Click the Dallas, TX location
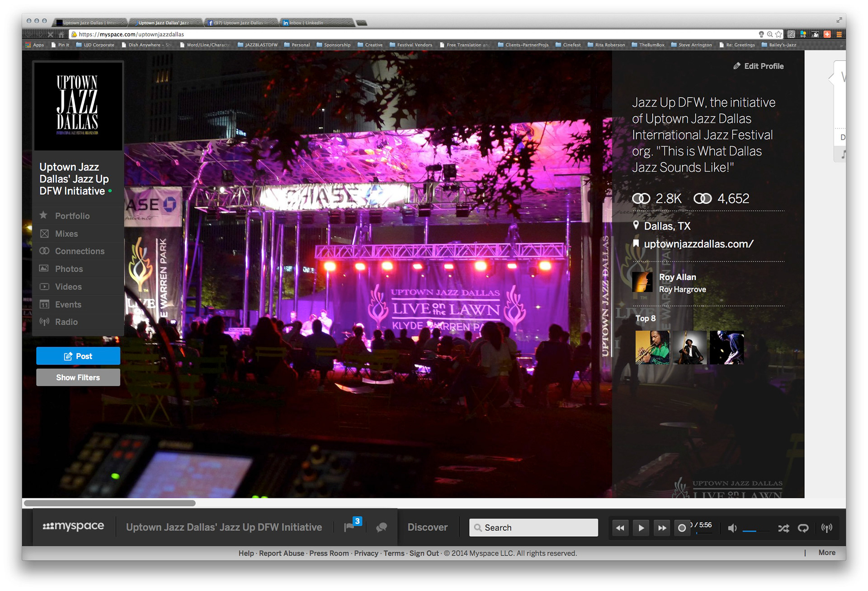Viewport: 868px width, 591px height. click(667, 226)
